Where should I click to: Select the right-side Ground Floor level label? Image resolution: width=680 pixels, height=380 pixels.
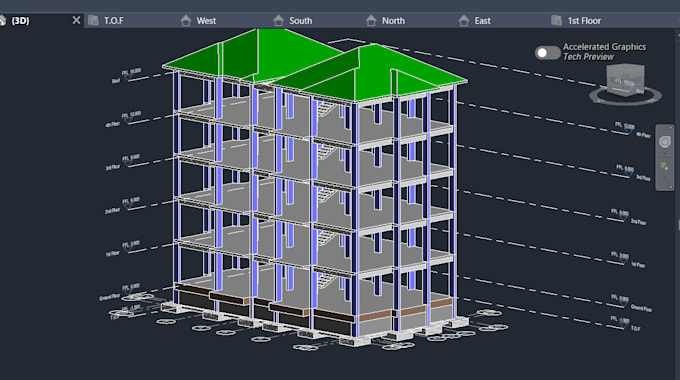641,308
